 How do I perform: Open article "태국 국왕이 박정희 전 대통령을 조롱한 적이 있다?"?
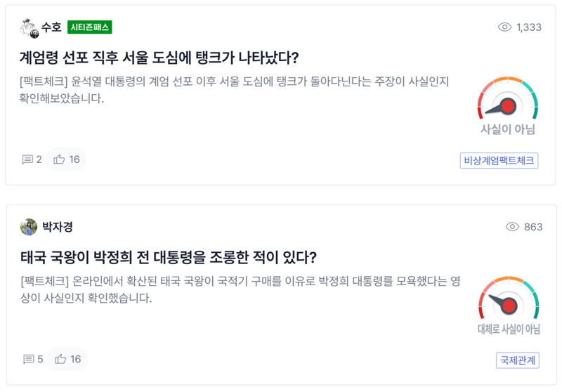169,256
